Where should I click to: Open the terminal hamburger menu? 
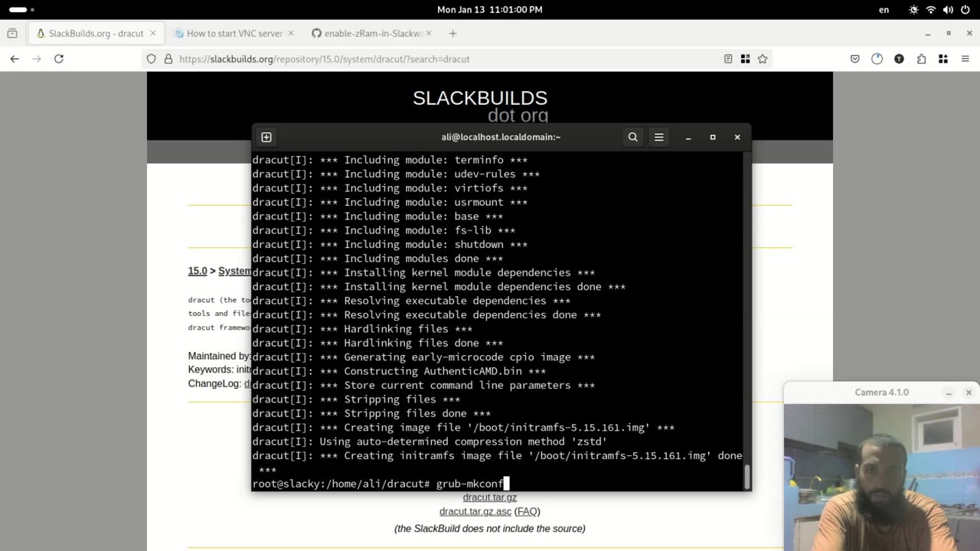[658, 137]
